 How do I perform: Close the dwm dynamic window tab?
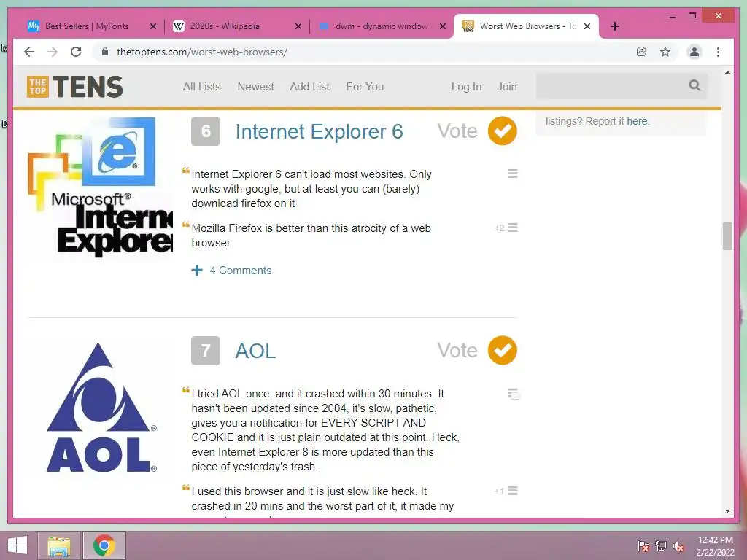click(443, 26)
